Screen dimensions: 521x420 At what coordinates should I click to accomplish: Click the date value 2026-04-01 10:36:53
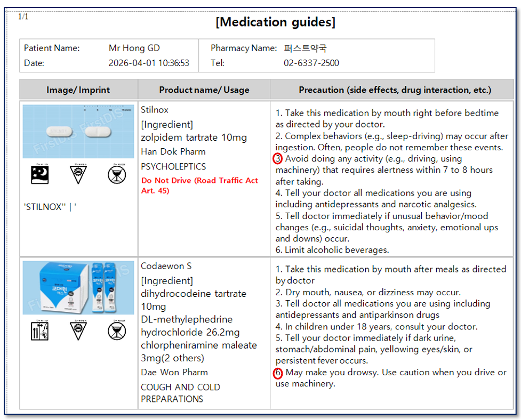click(x=149, y=63)
